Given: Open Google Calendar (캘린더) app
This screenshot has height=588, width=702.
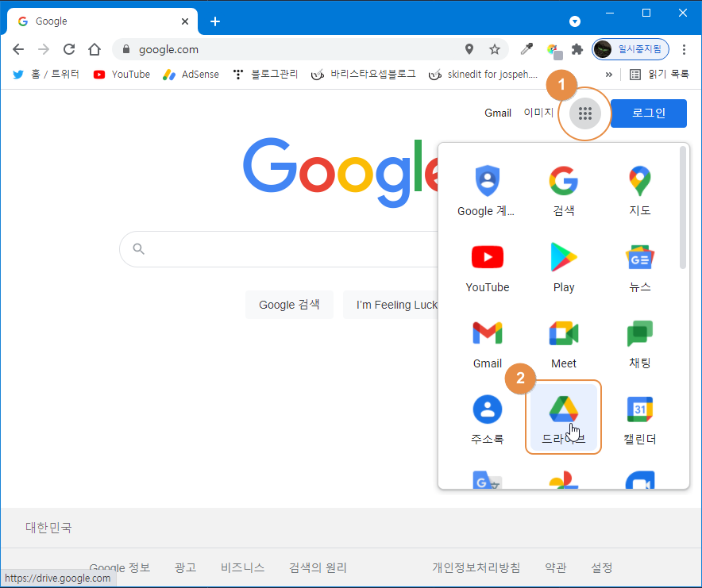Looking at the screenshot, I should click(x=639, y=420).
